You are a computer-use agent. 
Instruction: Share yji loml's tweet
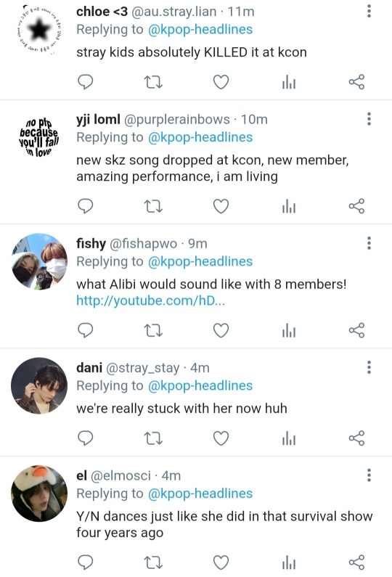coord(356,206)
